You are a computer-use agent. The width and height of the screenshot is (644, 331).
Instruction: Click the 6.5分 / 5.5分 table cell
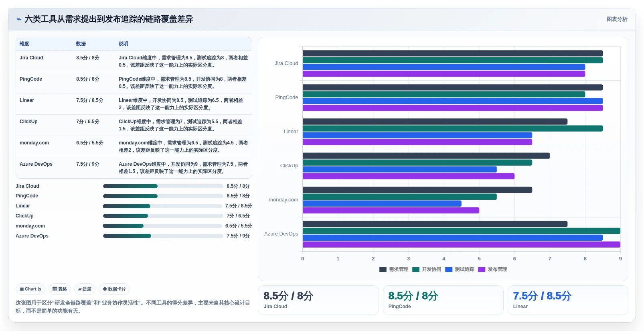[x=90, y=143]
